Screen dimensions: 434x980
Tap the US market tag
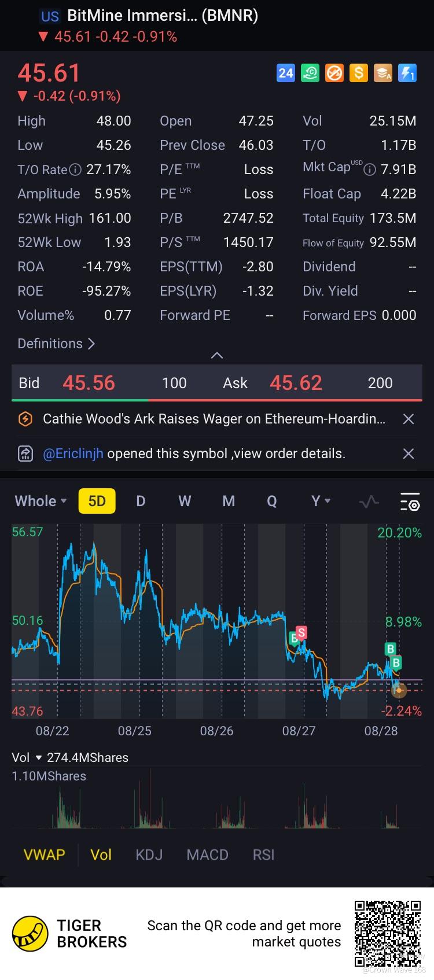pos(50,16)
